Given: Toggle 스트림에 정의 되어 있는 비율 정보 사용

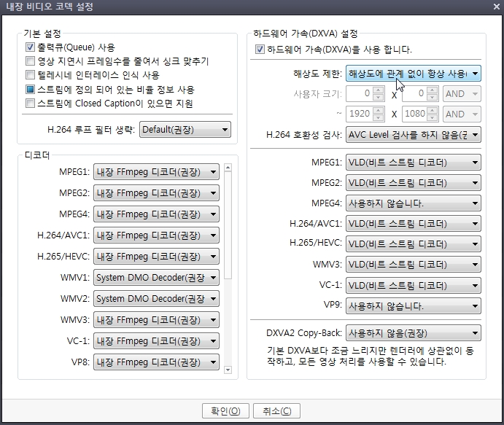Looking at the screenshot, I should (30, 90).
